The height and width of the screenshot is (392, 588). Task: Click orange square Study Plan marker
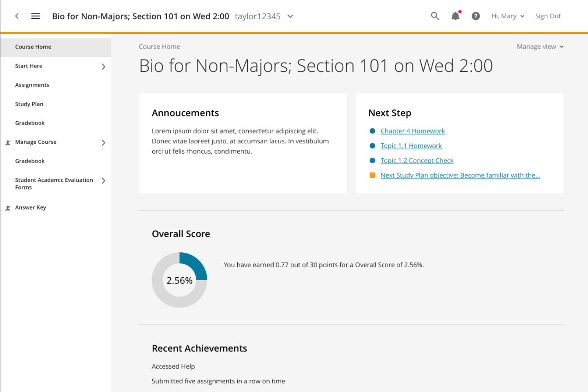point(372,175)
